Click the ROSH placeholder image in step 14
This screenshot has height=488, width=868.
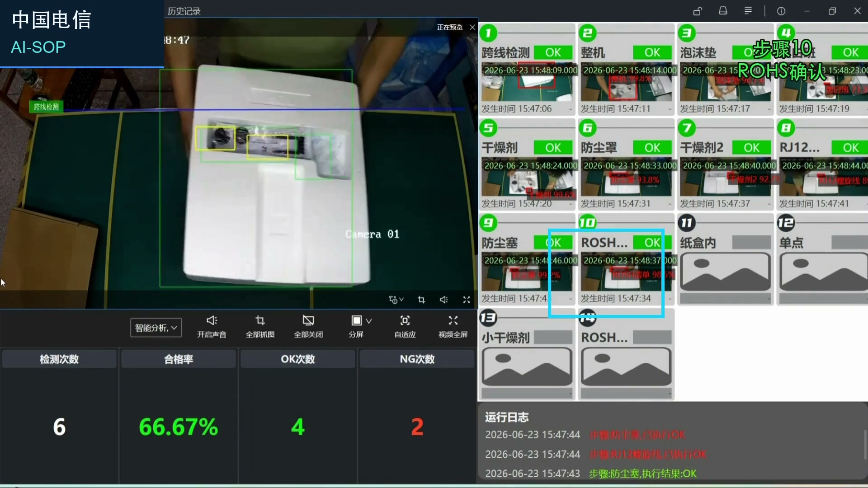point(626,367)
